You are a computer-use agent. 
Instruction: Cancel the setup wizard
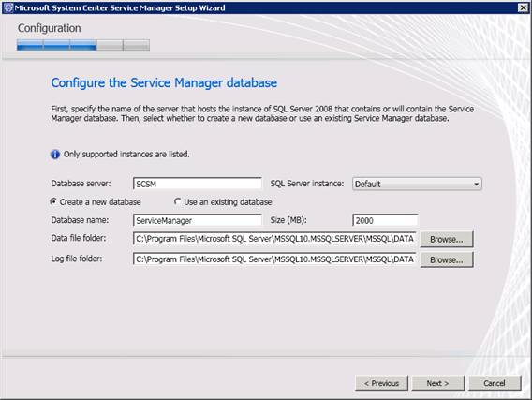point(495,383)
